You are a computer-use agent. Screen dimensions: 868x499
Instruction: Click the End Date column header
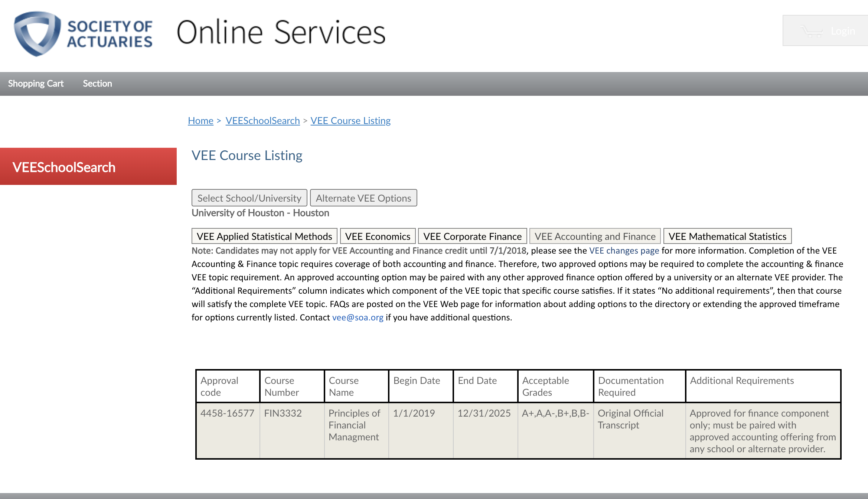click(x=485, y=386)
